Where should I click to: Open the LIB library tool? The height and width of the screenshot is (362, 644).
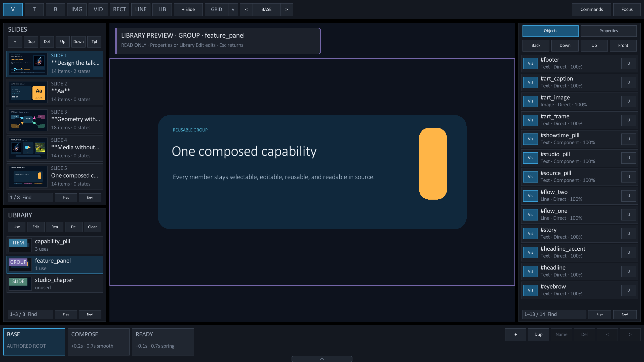click(x=162, y=10)
